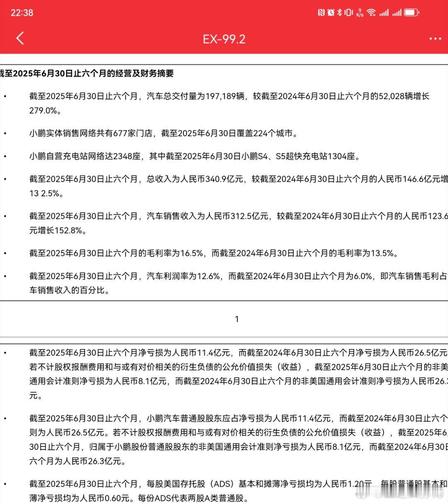
Task: Select the 小鹏汽车普通股东应占净亏损 bullet
Action: (x=239, y=418)
